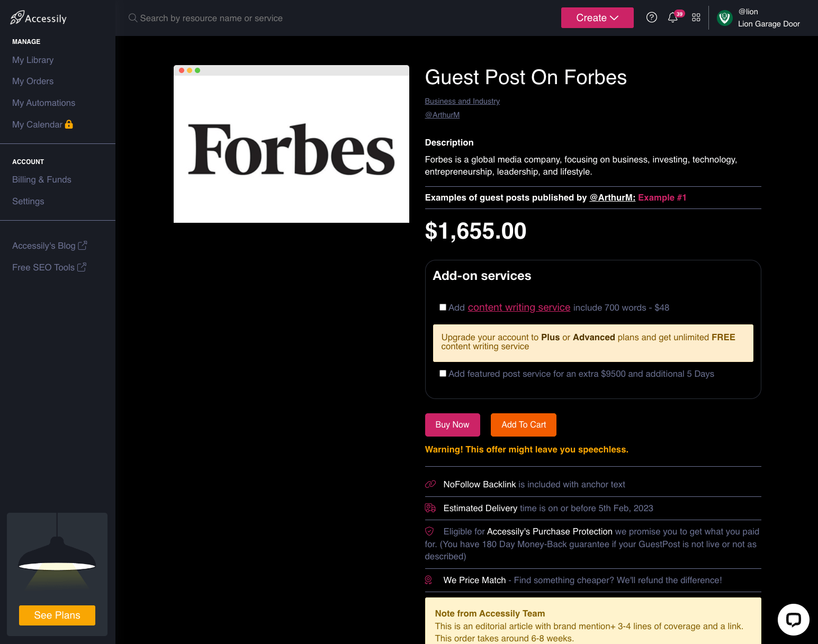This screenshot has height=644, width=818.
Task: Open the help icon in the top bar
Action: coord(651,17)
